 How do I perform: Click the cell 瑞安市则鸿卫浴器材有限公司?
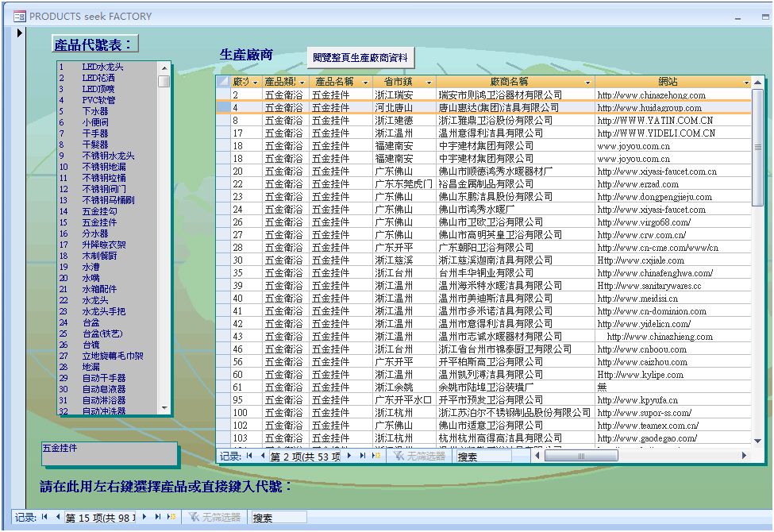click(515, 94)
